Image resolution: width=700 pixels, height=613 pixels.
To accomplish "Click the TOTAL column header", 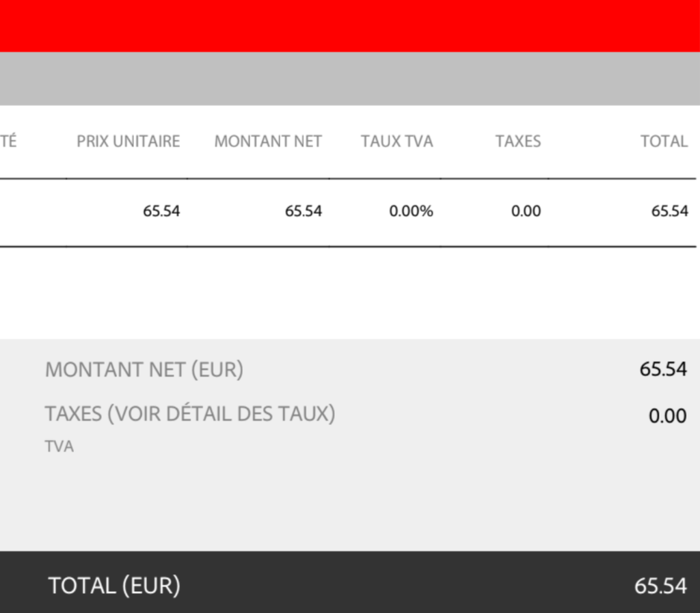I will [664, 141].
